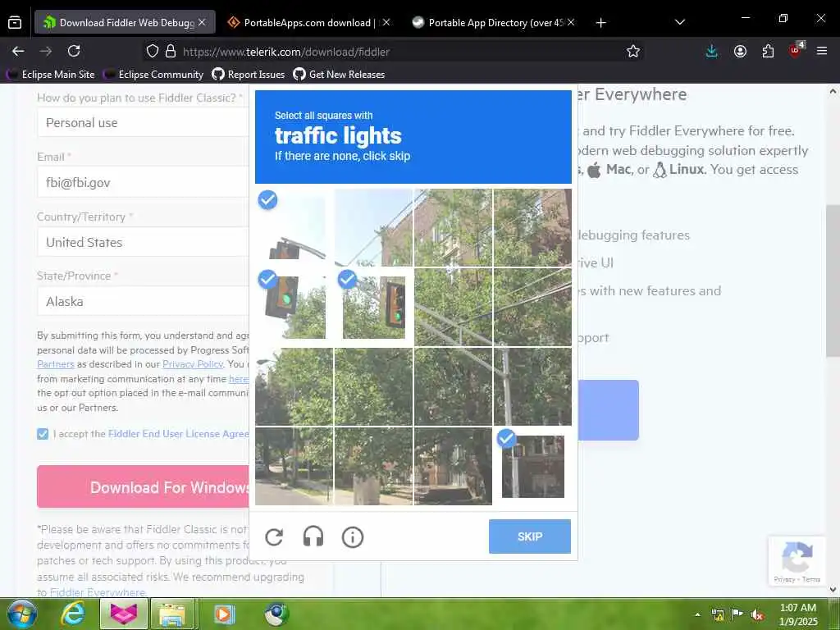Open the taskbar clock showing 1:07 AM

(797, 614)
